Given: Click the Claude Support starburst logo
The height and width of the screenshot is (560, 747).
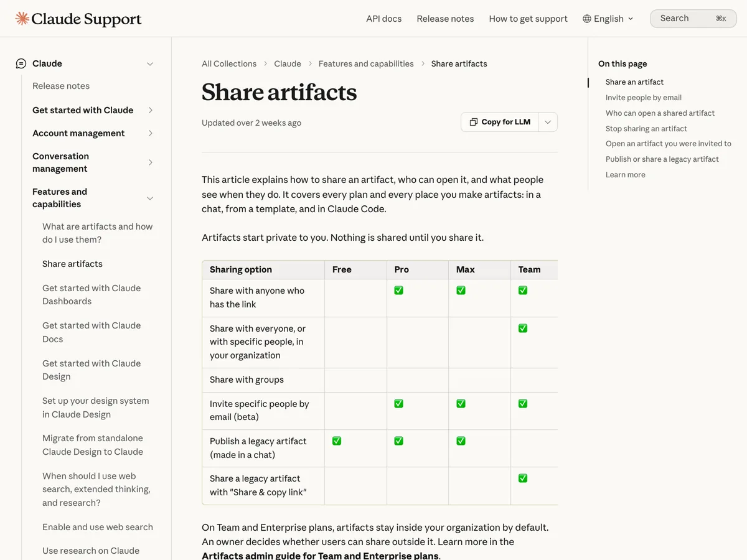Looking at the screenshot, I should [22, 19].
